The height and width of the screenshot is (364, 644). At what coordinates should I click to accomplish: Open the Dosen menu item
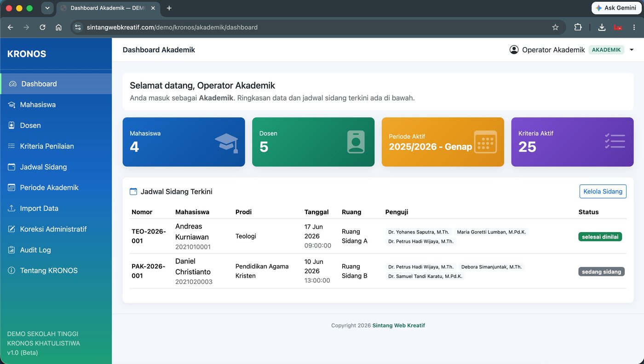[56, 125]
